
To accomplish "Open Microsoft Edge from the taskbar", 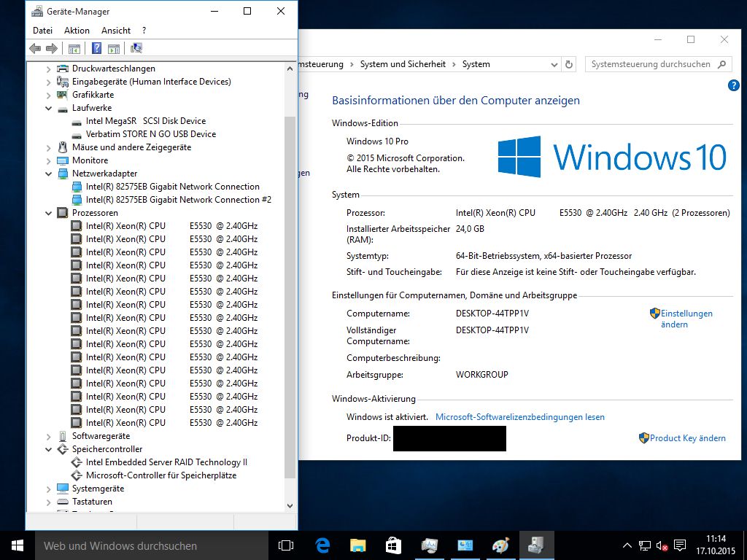I will (x=322, y=545).
